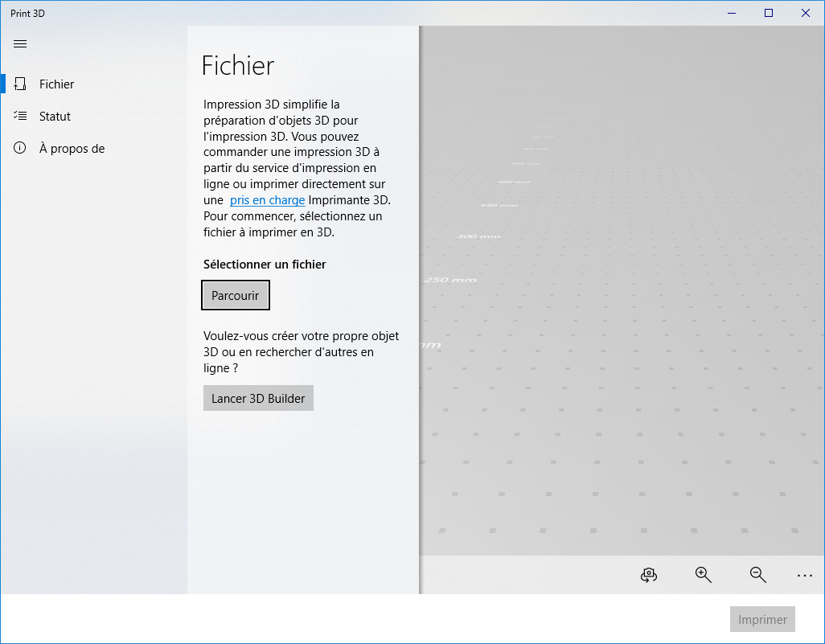Viewport: 825px width, 644px height.
Task: Open the more options ellipsis menu
Action: pyautogui.click(x=804, y=576)
